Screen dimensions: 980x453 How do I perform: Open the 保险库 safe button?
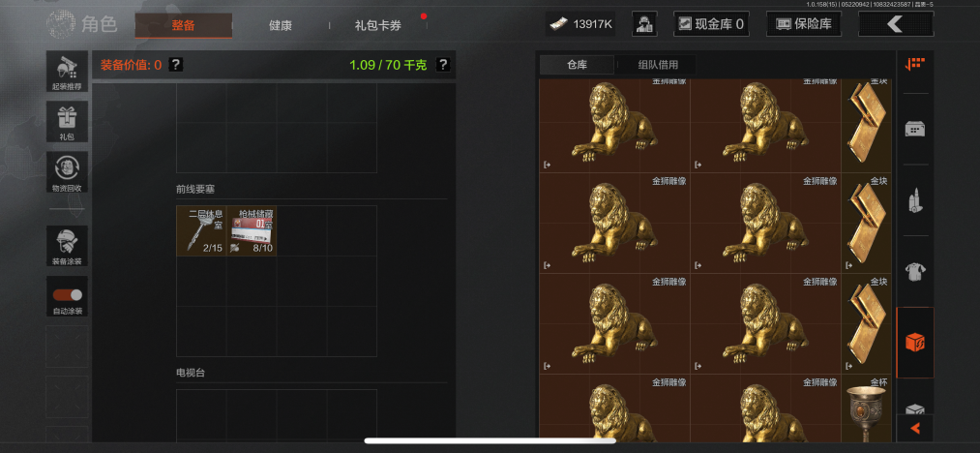tap(804, 24)
